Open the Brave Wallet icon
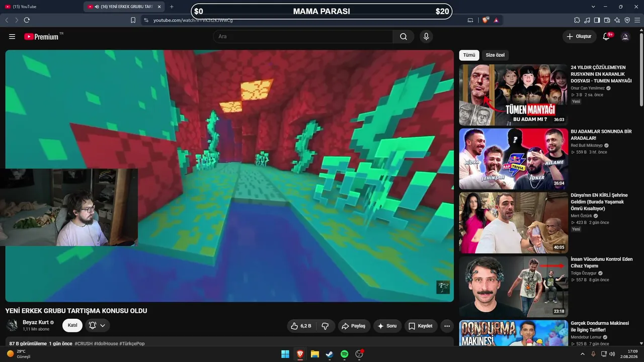Screen dimensions: 644x362 click(607, 20)
